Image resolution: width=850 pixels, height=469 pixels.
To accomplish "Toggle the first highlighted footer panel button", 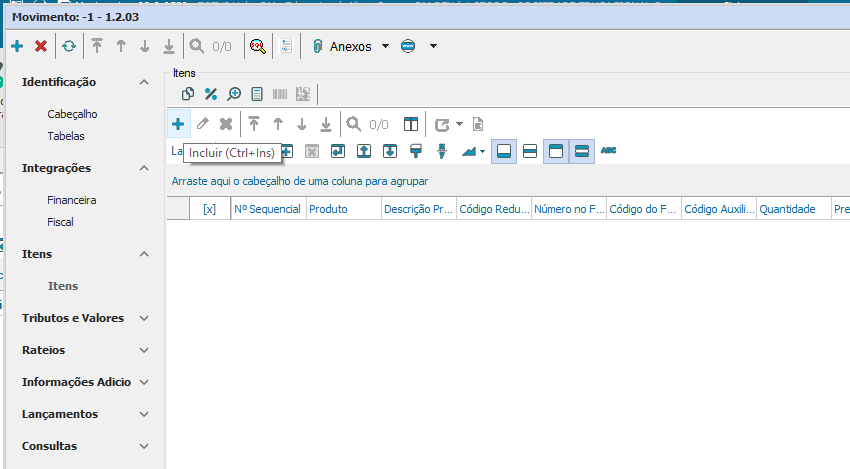I will pyautogui.click(x=504, y=151).
